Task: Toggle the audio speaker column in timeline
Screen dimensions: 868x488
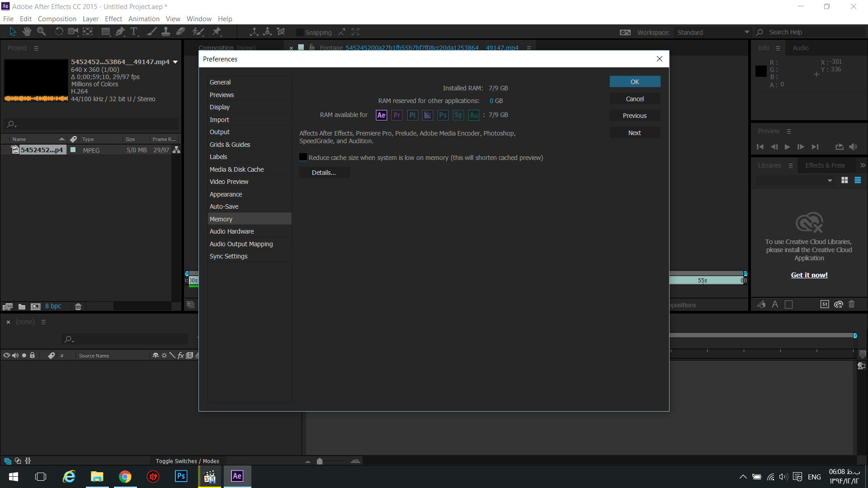Action: click(x=15, y=356)
